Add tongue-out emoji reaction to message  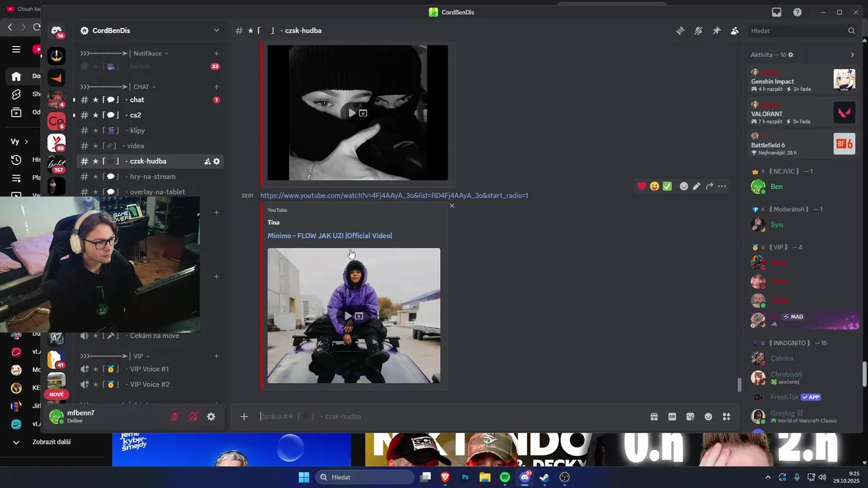click(x=654, y=186)
